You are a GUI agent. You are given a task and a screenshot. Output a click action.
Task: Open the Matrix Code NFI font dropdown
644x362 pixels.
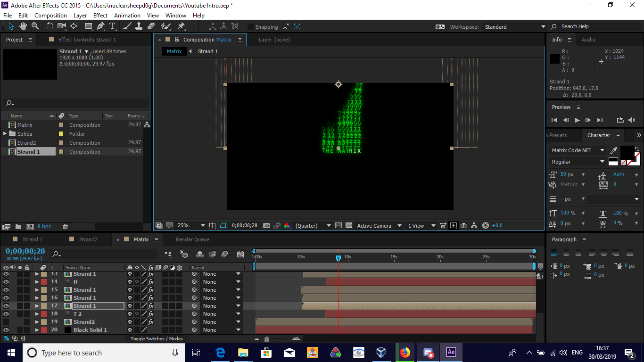pyautogui.click(x=602, y=150)
